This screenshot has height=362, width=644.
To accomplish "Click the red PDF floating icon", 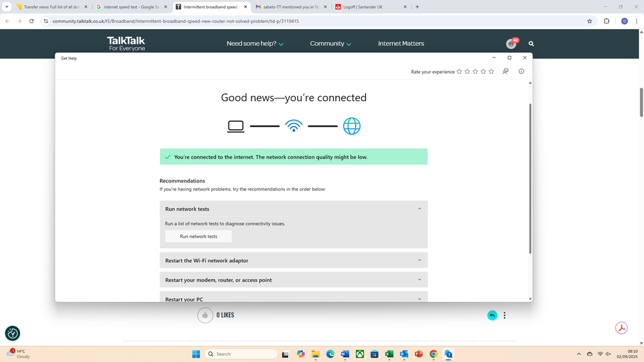I will 621,328.
